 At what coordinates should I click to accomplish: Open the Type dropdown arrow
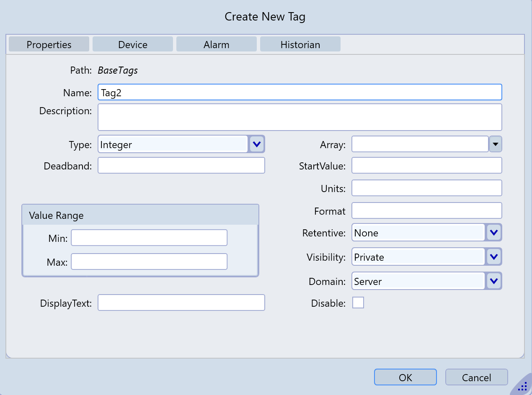click(257, 144)
